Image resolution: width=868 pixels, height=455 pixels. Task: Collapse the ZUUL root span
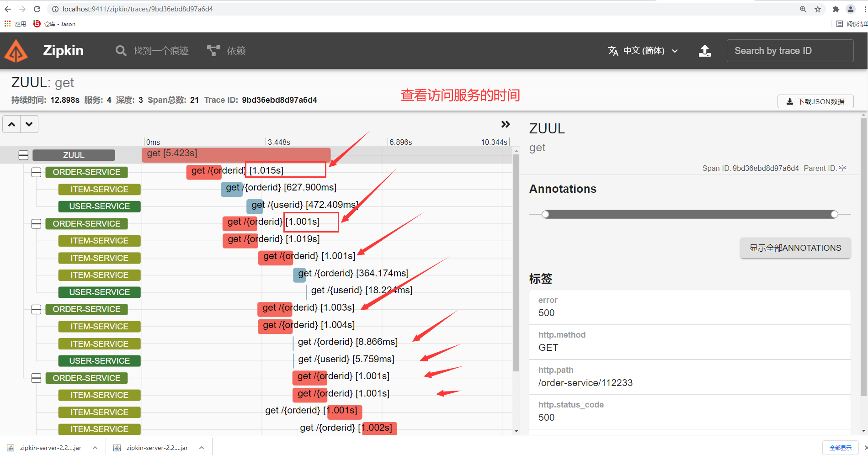pos(23,155)
